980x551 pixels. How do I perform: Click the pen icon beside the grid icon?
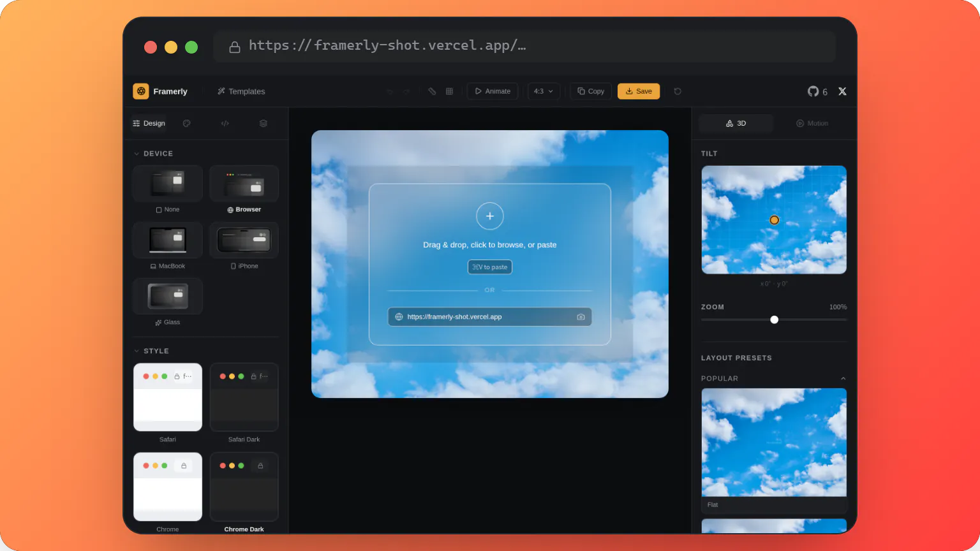[432, 91]
